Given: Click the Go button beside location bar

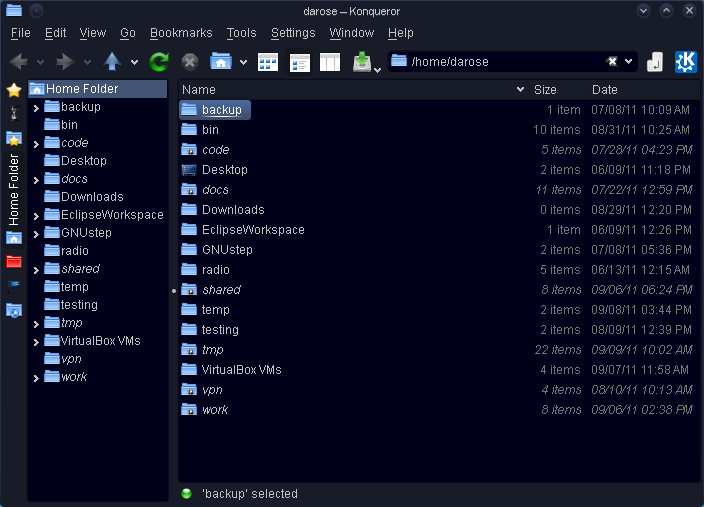Looking at the screenshot, I should pyautogui.click(x=655, y=62).
